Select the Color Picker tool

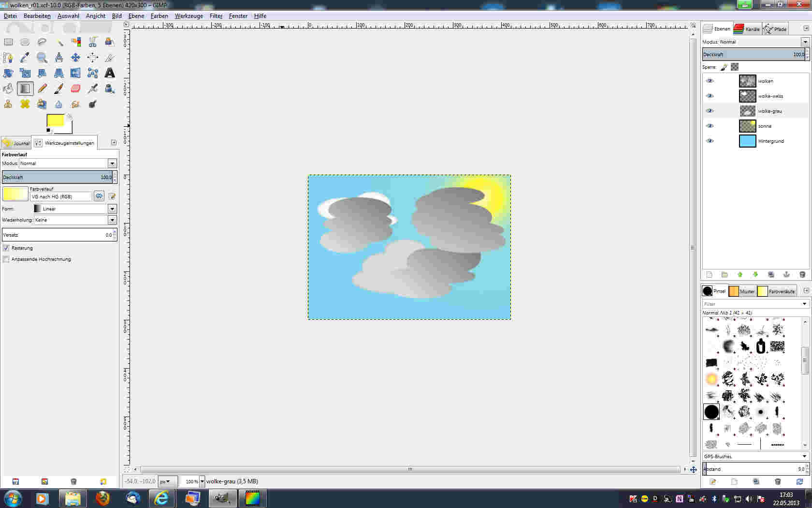pyautogui.click(x=25, y=58)
